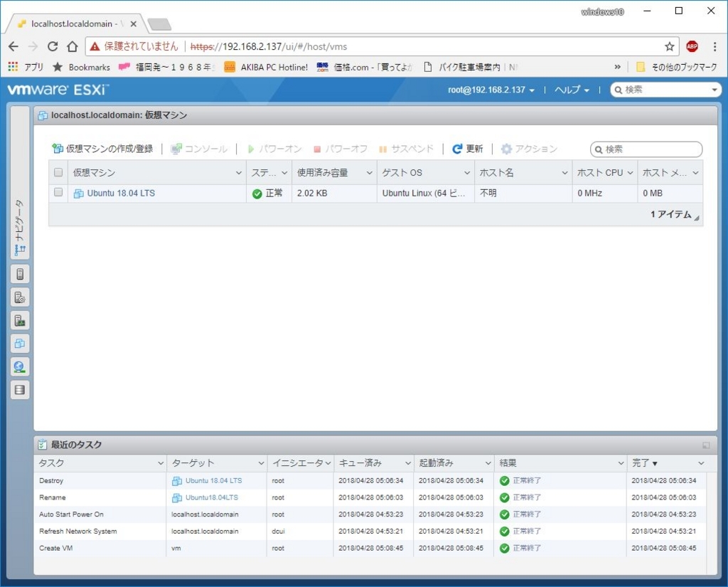
Task: Open the Networking sidebar icon
Action: [x=20, y=367]
